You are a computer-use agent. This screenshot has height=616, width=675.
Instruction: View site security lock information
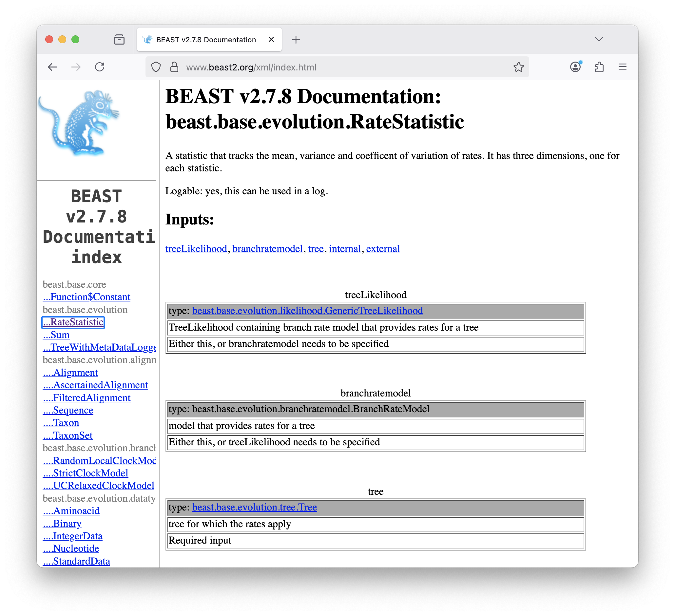point(174,67)
